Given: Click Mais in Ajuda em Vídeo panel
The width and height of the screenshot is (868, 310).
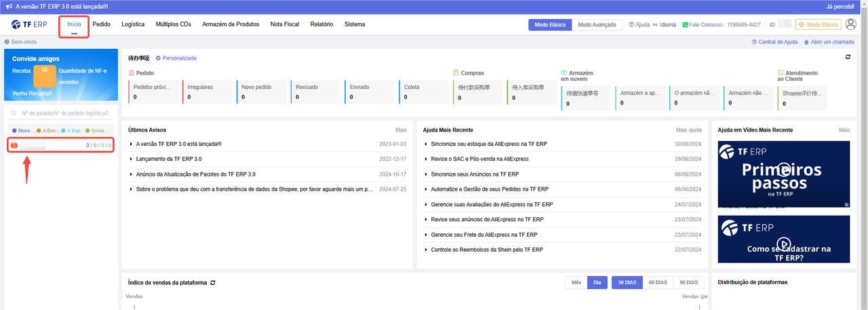Looking at the screenshot, I should point(844,130).
